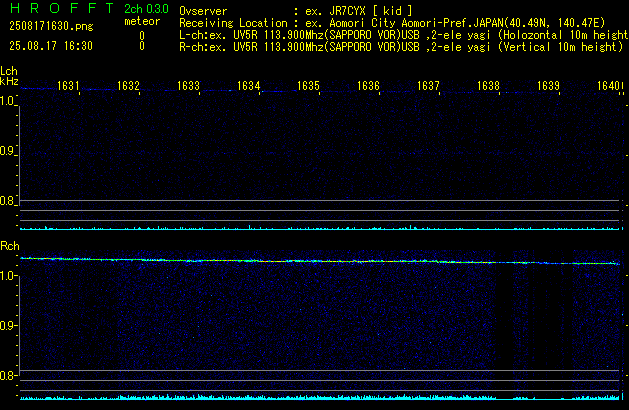The width and height of the screenshot is (629, 410).
Task: Click the 1636 time marker
Action: [368, 86]
